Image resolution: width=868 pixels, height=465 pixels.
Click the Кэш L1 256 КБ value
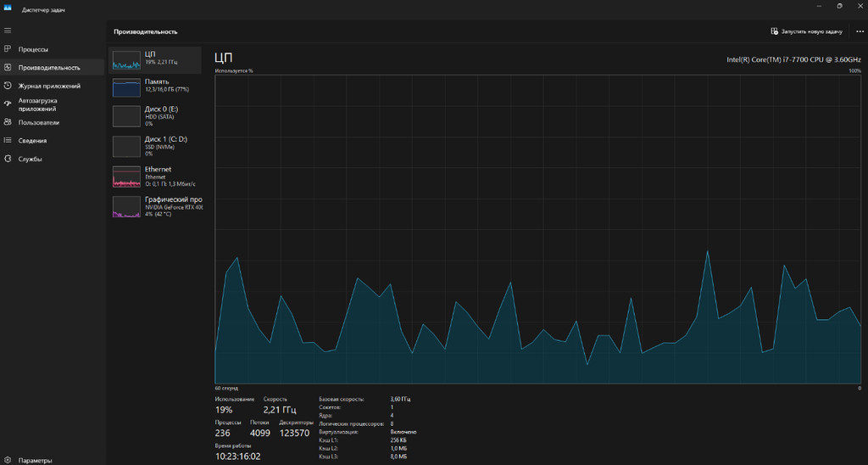click(x=399, y=440)
